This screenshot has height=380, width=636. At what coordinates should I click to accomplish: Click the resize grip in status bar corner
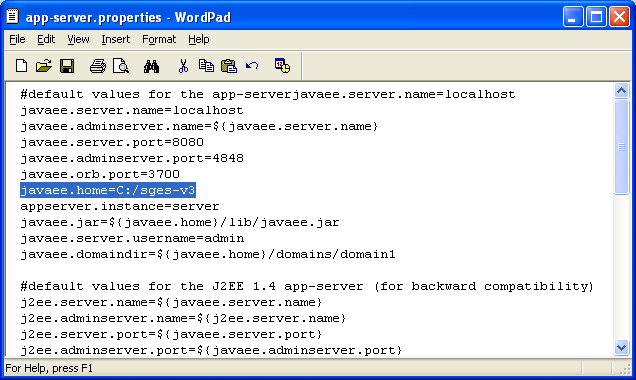tap(625, 369)
